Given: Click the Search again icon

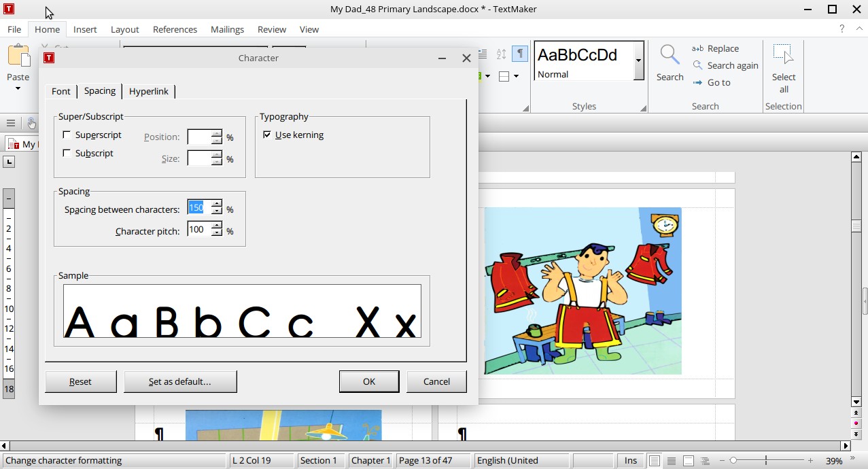Looking at the screenshot, I should click(x=697, y=66).
